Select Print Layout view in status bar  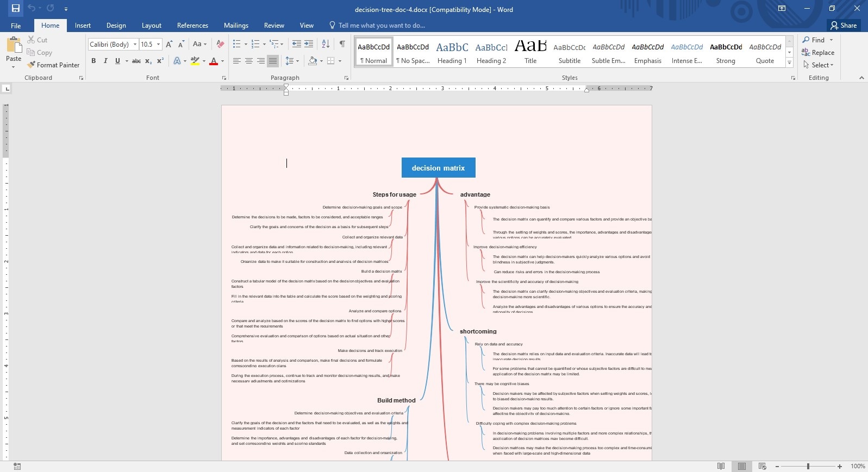pyautogui.click(x=741, y=466)
